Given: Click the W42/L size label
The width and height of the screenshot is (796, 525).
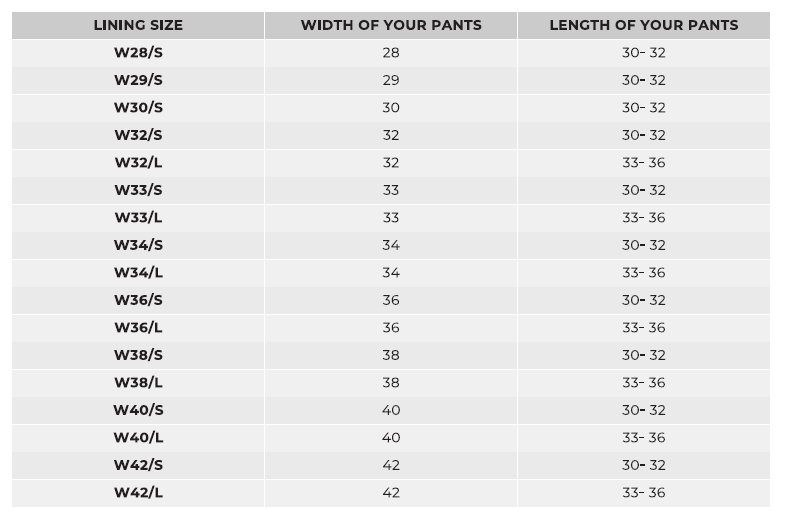Looking at the screenshot, I should click(138, 492).
